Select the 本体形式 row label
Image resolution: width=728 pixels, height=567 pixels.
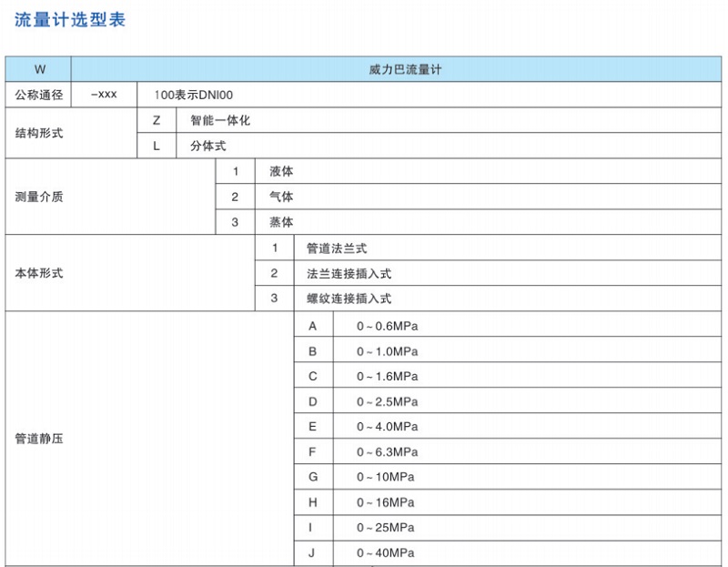pos(39,273)
